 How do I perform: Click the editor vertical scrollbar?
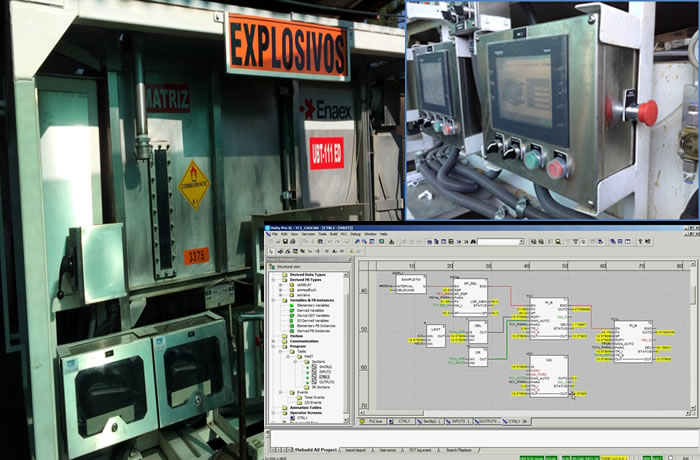(694, 336)
